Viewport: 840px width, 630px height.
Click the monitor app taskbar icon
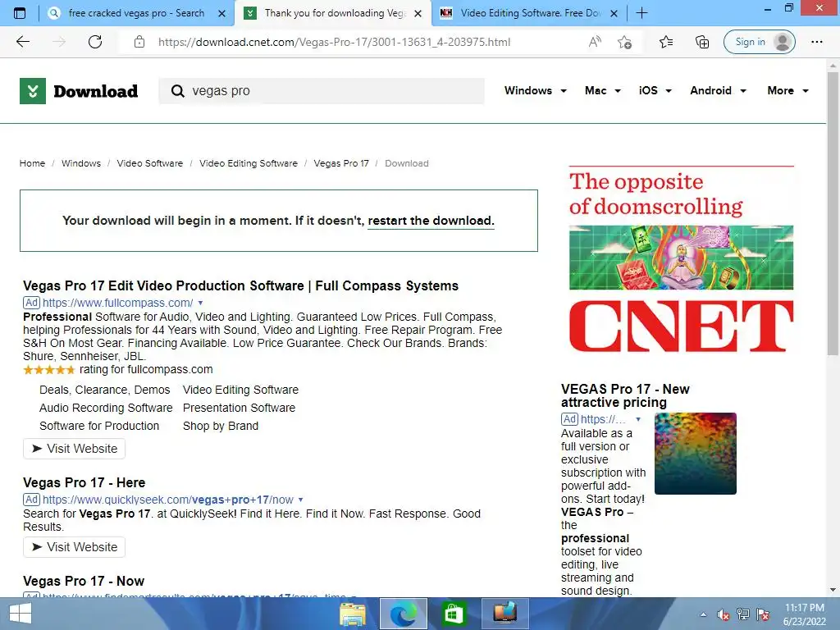[x=505, y=614]
